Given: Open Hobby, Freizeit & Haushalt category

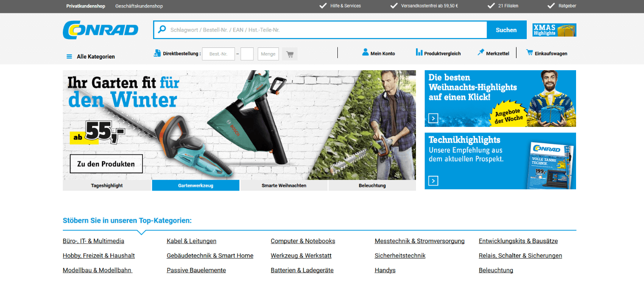Looking at the screenshot, I should point(99,255).
